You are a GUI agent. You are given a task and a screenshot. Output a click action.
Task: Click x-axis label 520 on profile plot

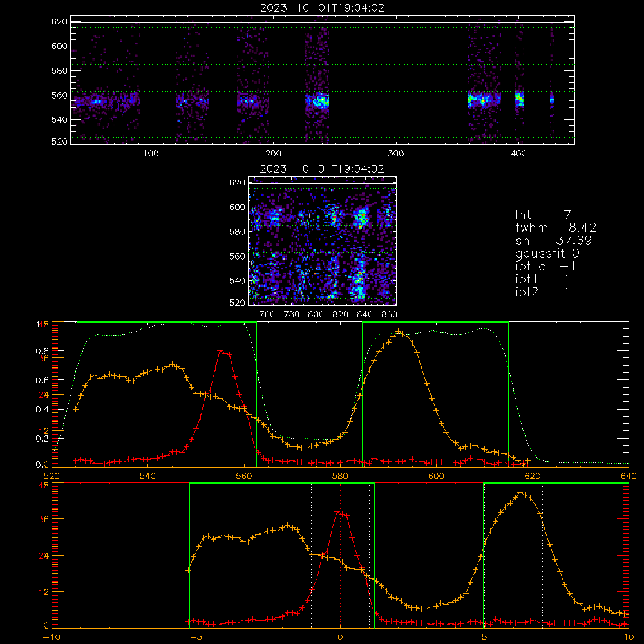[x=52, y=476]
